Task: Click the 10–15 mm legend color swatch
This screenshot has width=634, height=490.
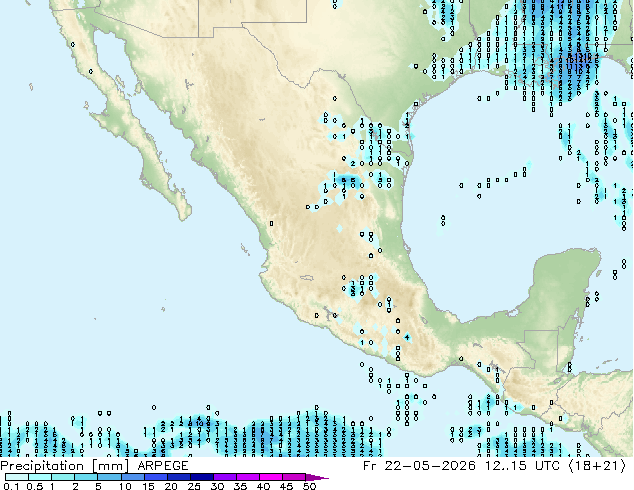Action: coord(132,477)
